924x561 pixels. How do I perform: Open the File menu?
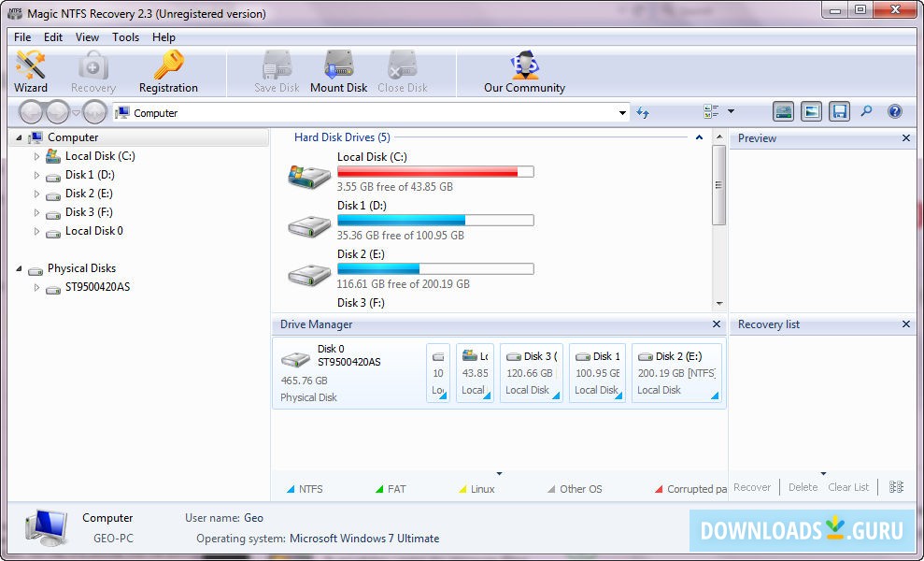coord(22,37)
